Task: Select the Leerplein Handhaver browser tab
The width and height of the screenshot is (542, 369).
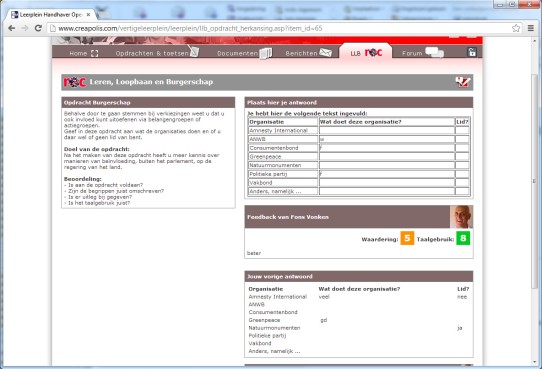Action: click(x=51, y=15)
